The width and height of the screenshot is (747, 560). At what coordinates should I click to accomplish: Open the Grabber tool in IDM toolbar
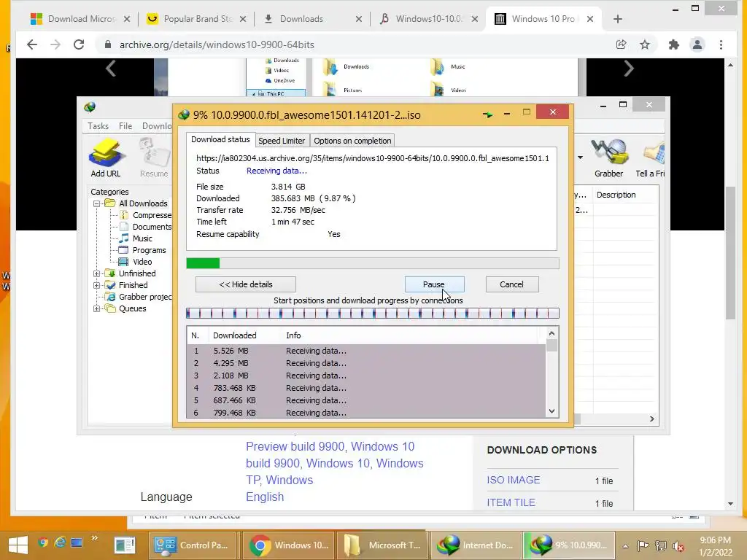pos(609,157)
